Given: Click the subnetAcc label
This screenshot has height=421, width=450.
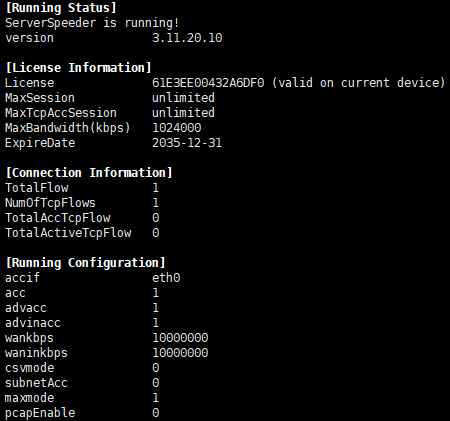Looking at the screenshot, I should (x=36, y=383).
